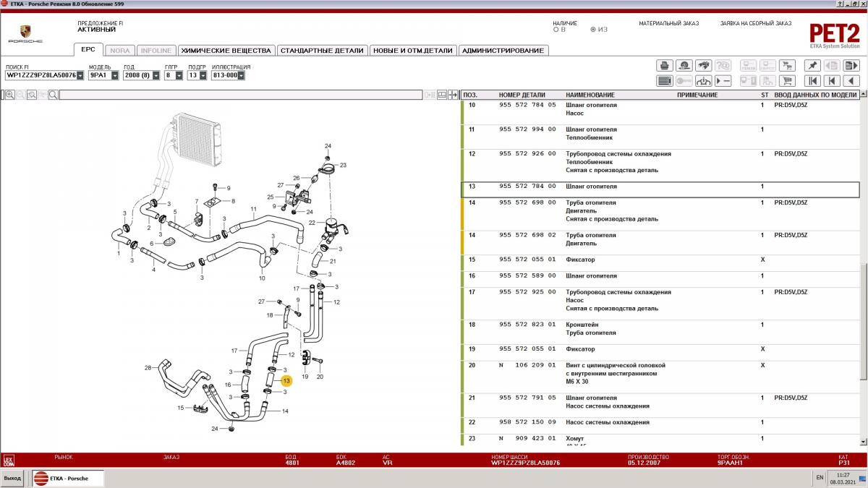The width and height of the screenshot is (868, 488).
Task: Expand the ГОД dropdown showing 2008 (8)
Action: 156,75
